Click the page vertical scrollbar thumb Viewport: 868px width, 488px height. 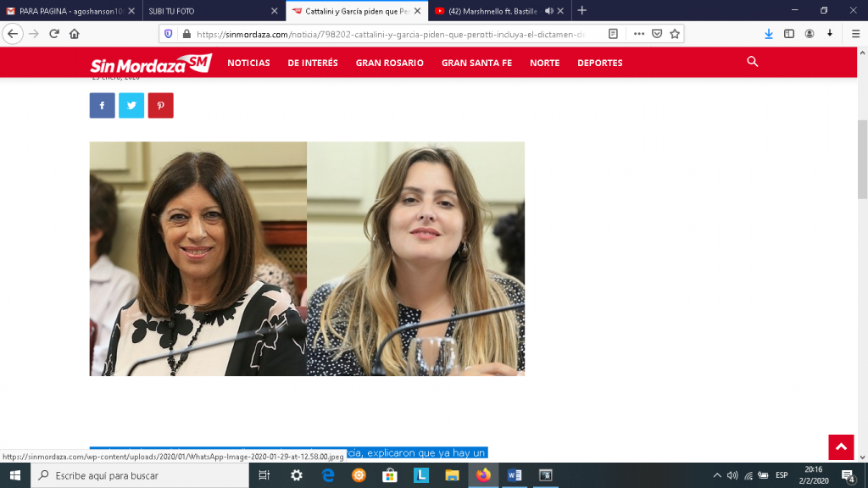click(x=862, y=159)
